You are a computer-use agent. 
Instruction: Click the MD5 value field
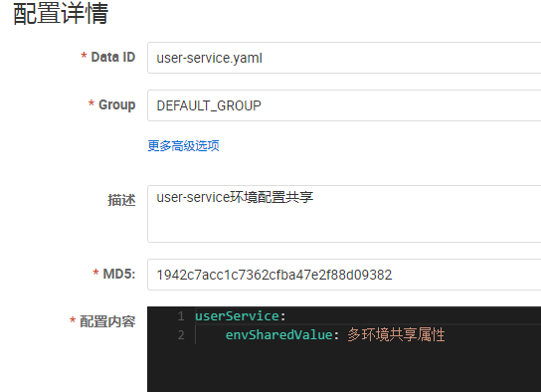pos(344,275)
